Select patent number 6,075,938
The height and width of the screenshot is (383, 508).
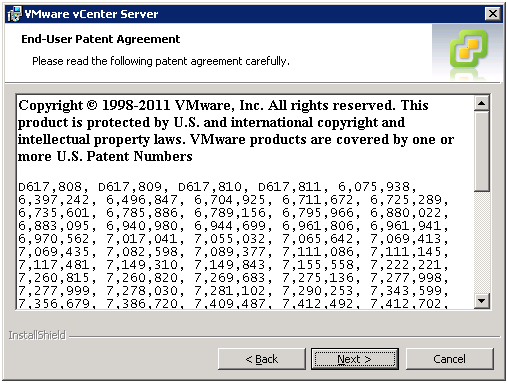pyautogui.click(x=374, y=187)
